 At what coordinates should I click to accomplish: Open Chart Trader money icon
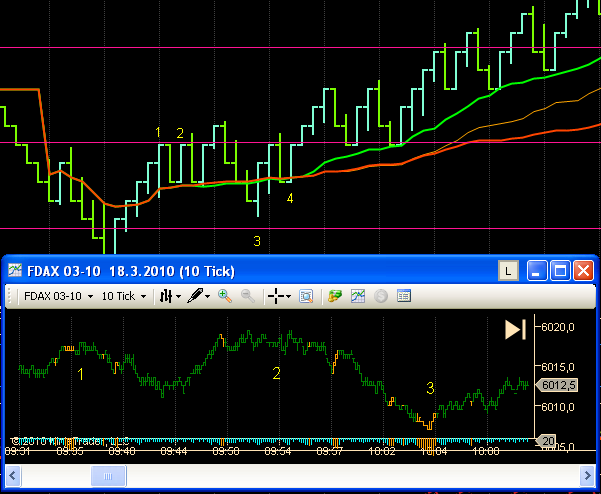coord(335,296)
